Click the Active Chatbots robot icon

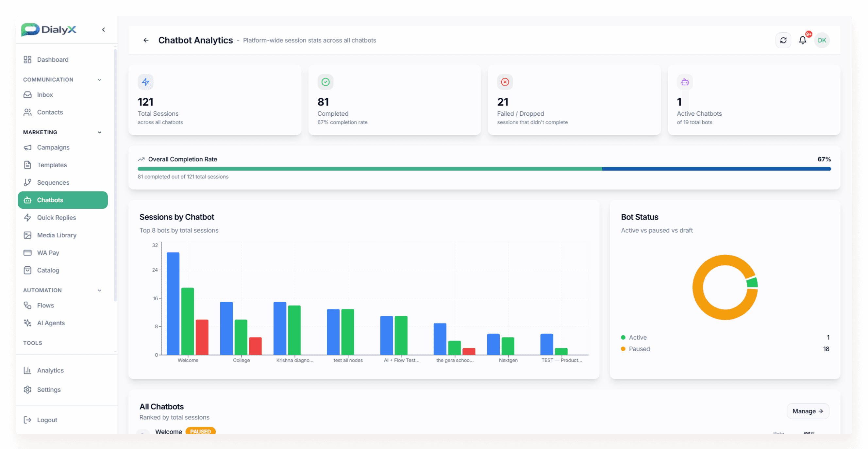(x=685, y=82)
